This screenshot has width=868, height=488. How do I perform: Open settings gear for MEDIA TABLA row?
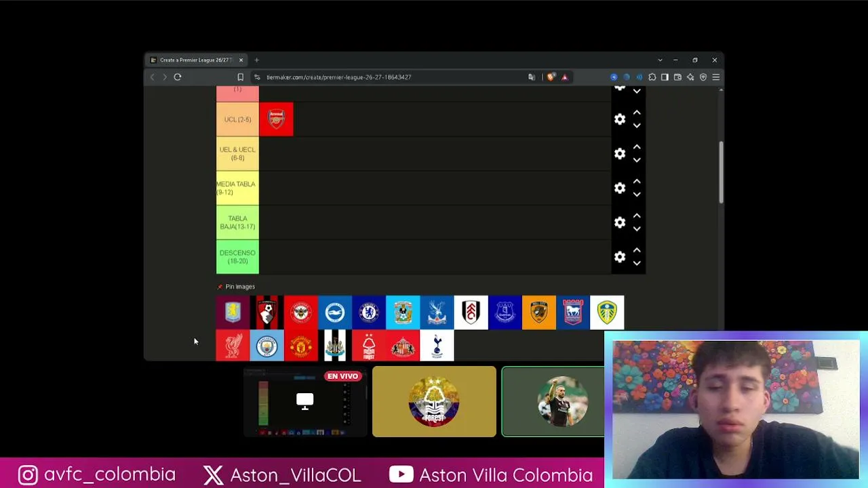click(x=620, y=188)
